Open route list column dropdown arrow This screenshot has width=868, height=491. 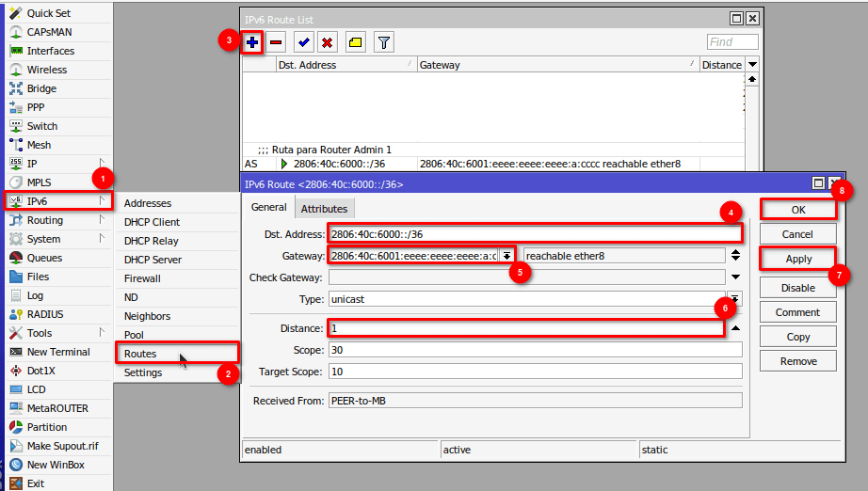752,65
